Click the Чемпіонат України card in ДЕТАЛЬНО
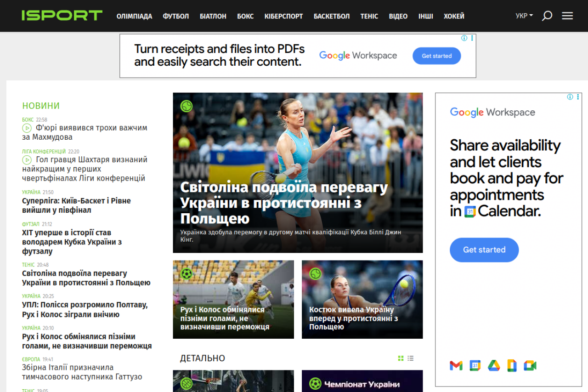 (x=362, y=381)
